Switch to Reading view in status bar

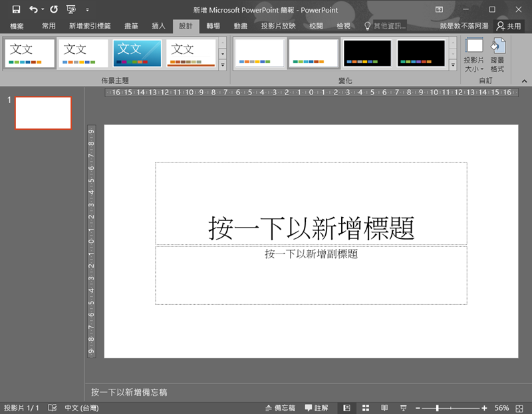pos(384,407)
